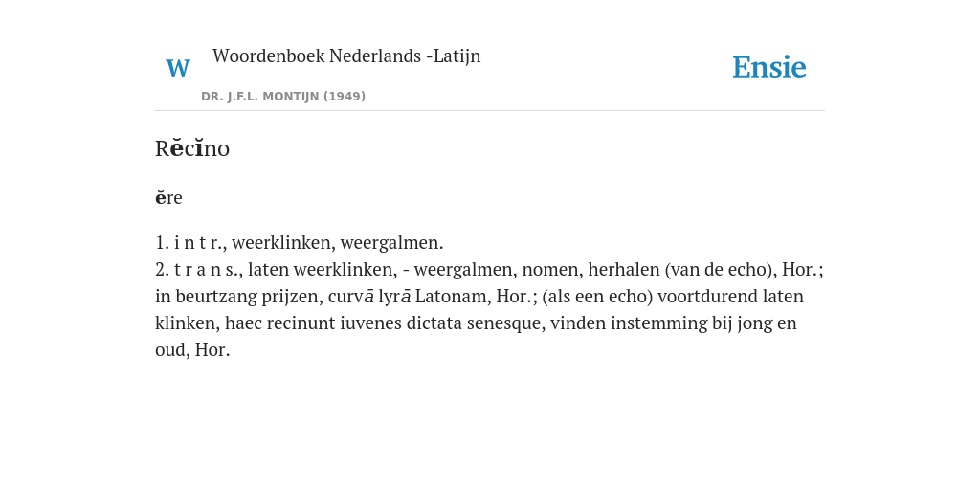Screen dimensions: 980x490
Task: Click the ĕre infinitive ending text
Action: pyautogui.click(x=168, y=197)
